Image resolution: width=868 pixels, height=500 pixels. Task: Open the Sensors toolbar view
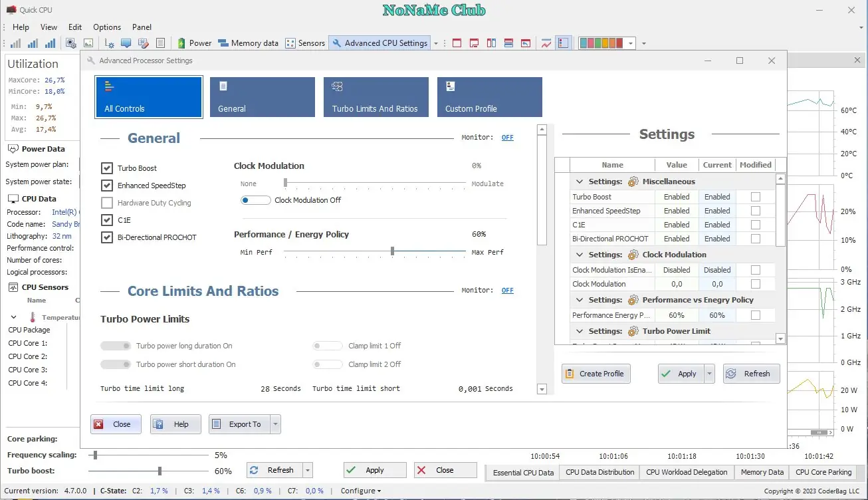(305, 43)
